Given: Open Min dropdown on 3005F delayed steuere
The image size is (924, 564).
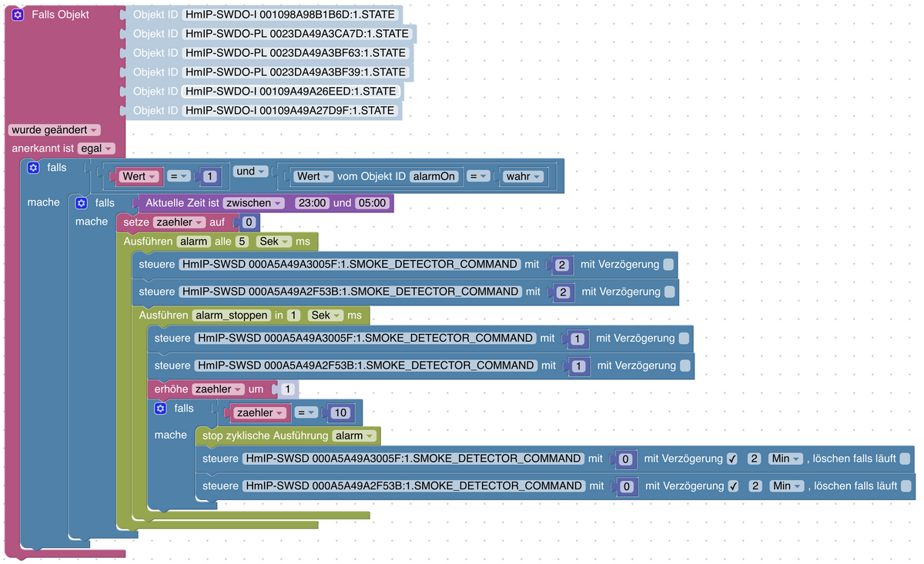Looking at the screenshot, I should click(786, 459).
